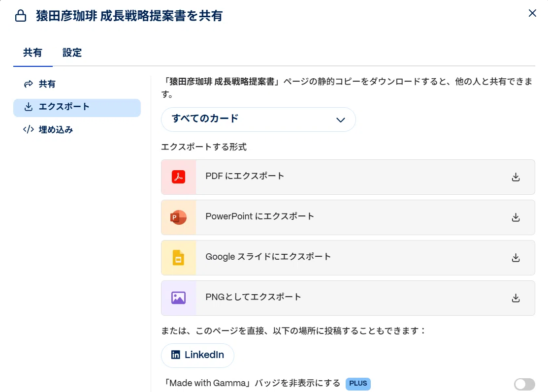Image resolution: width=548 pixels, height=392 pixels.
Task: Click the purple PNG image icon
Action: [x=179, y=298]
